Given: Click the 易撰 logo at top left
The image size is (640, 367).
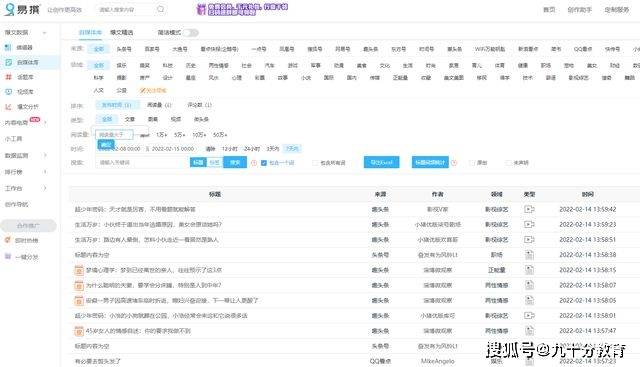Looking at the screenshot, I should pyautogui.click(x=22, y=9).
